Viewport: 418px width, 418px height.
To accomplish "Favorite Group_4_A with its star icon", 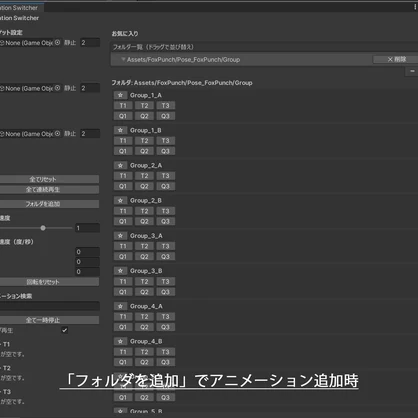I will (120, 306).
